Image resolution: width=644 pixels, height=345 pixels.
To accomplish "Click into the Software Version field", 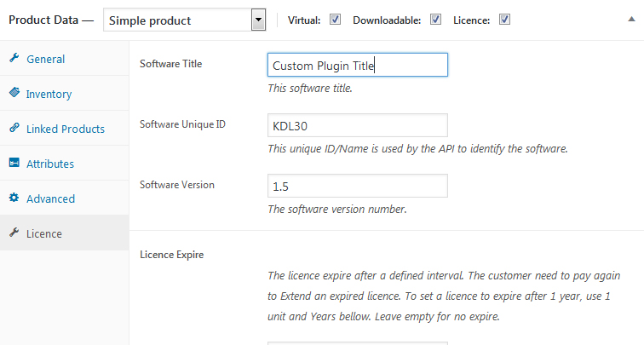I will (x=358, y=186).
